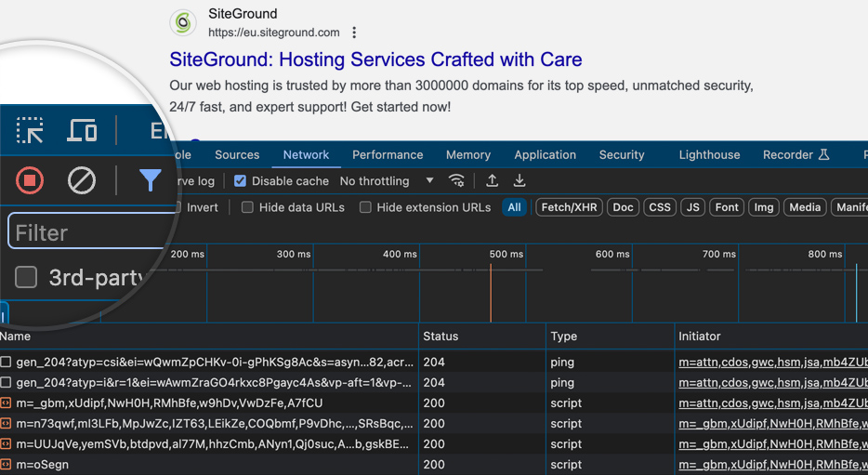The width and height of the screenshot is (868, 475).
Task: Select the m=n73qwf,ml3LFb request row
Action: 215,424
